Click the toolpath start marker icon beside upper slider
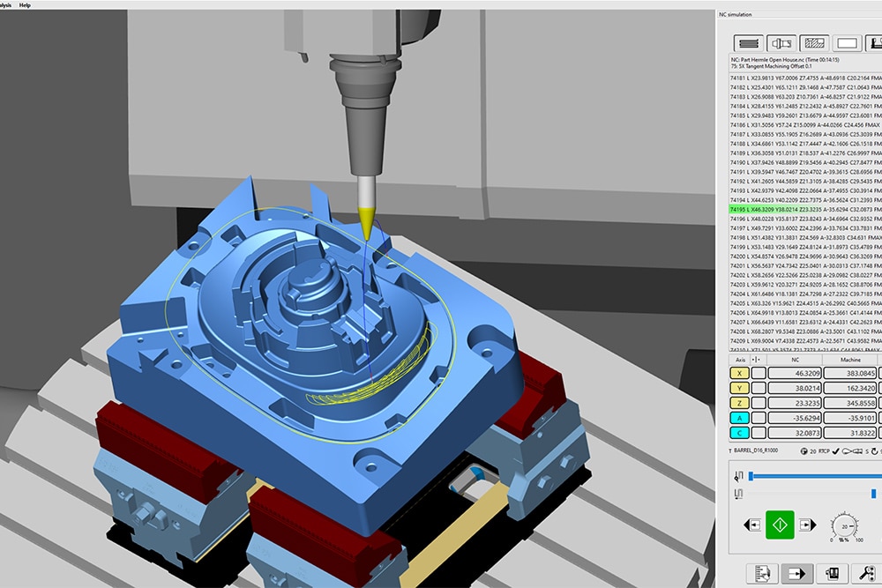 tap(738, 477)
